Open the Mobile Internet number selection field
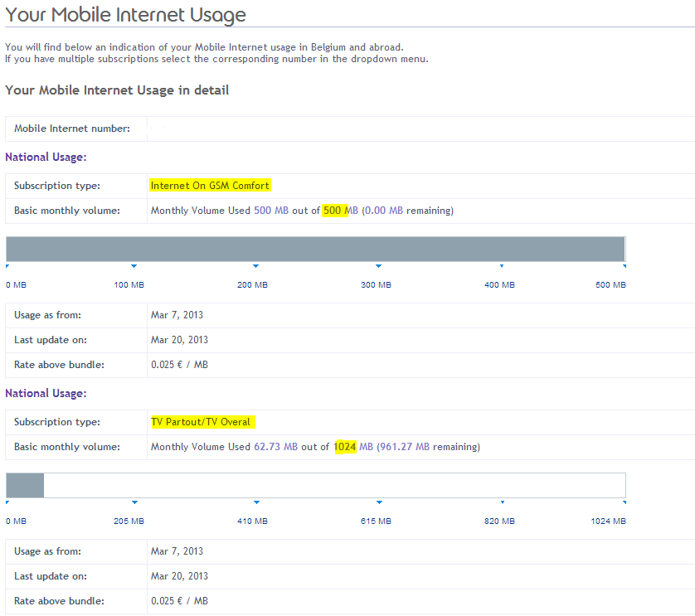The height and width of the screenshot is (616, 695). 415,129
